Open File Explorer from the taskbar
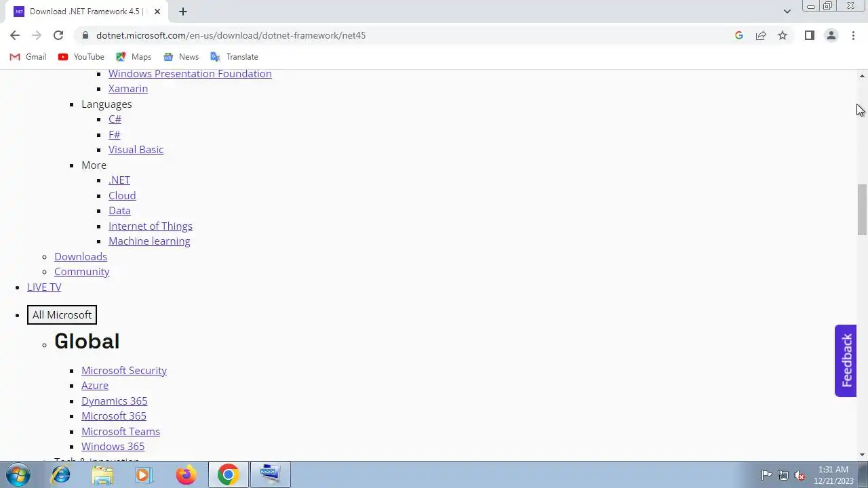 click(x=102, y=475)
